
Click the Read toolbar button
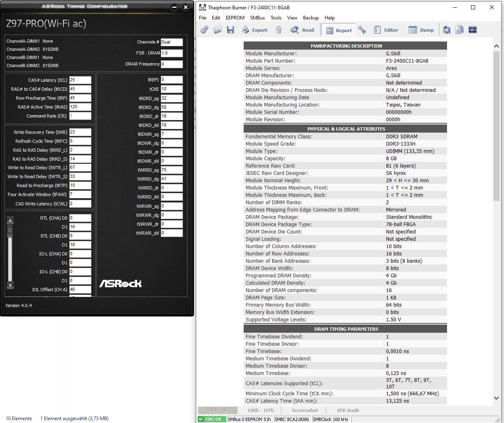pyautogui.click(x=302, y=30)
